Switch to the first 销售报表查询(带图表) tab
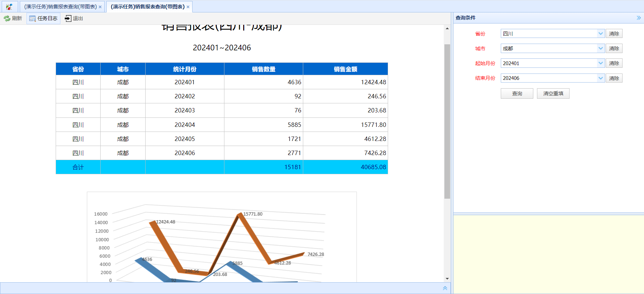This screenshot has width=644, height=294. pyautogui.click(x=60, y=7)
